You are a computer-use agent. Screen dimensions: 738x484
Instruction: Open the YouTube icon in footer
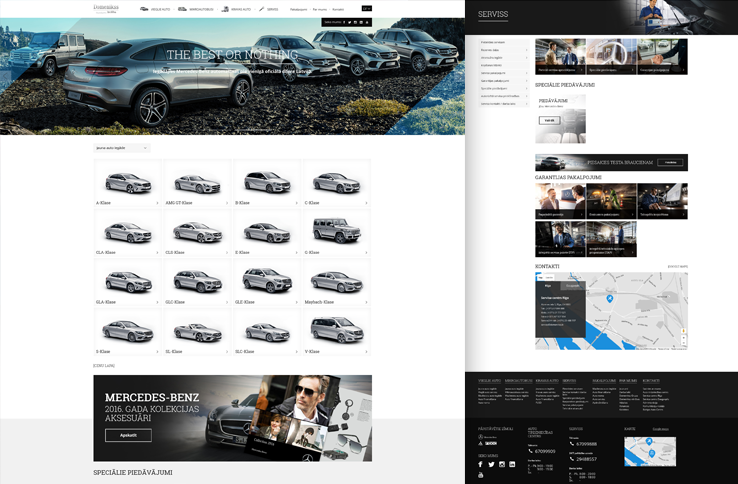(x=481, y=474)
